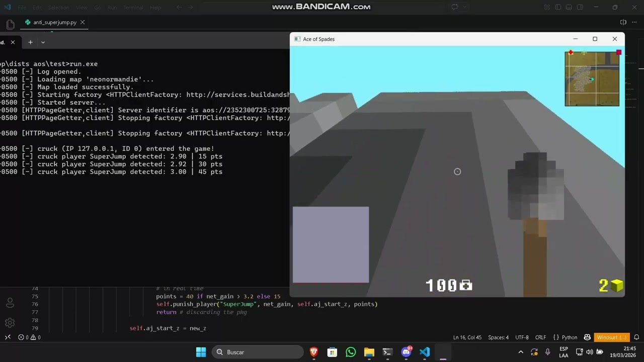Screen dimensions: 644x362
Task: Click the Windsurf status bar button
Action: tap(612, 337)
